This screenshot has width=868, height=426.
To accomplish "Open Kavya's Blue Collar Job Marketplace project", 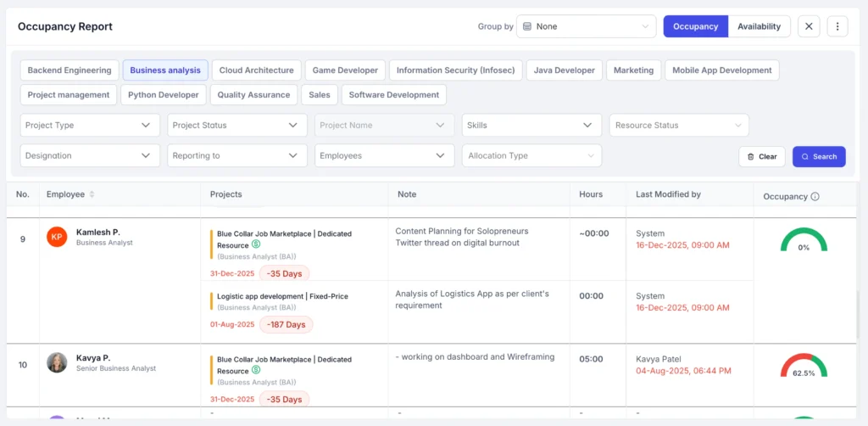I will (x=284, y=365).
